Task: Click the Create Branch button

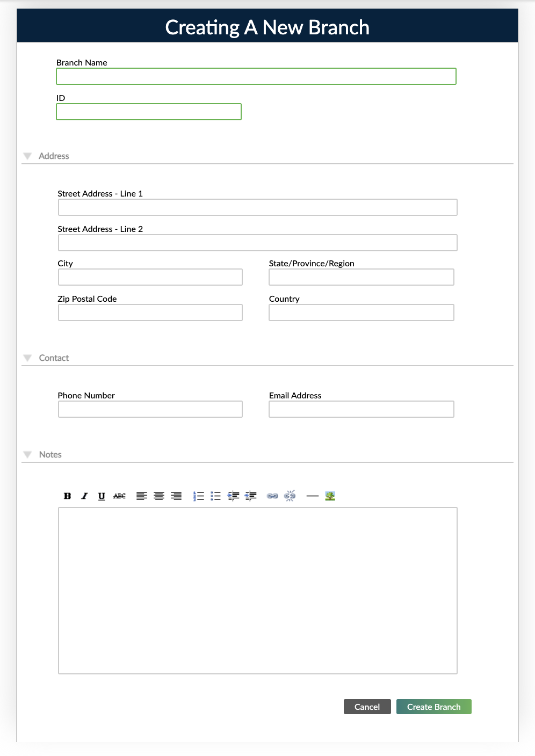Action: (x=433, y=707)
